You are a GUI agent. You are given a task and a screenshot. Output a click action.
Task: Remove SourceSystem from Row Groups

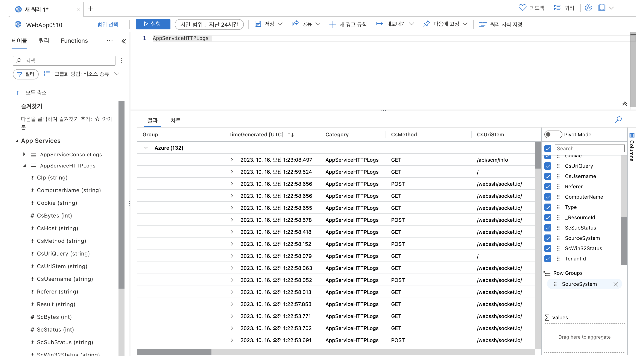[615, 284]
